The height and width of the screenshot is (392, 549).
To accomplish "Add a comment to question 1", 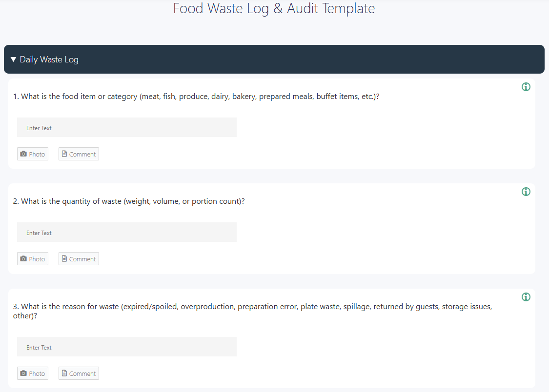I will point(79,154).
